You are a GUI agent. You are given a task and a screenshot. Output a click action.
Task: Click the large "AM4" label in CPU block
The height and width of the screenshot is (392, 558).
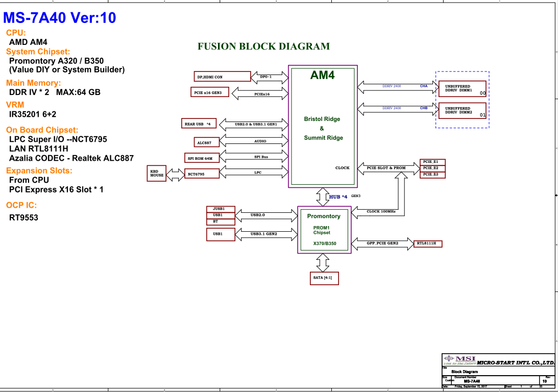(x=323, y=75)
